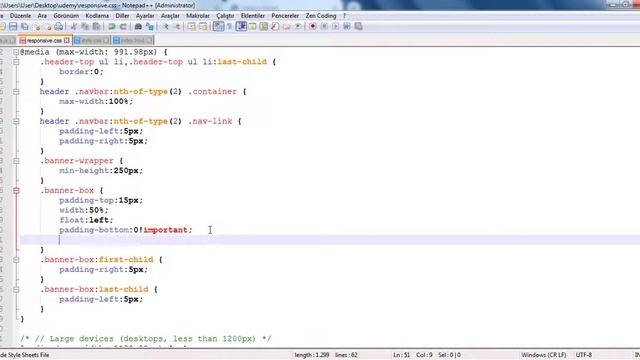Close the responsive.css tab
This screenshot has width=640, height=360.
(67, 40)
